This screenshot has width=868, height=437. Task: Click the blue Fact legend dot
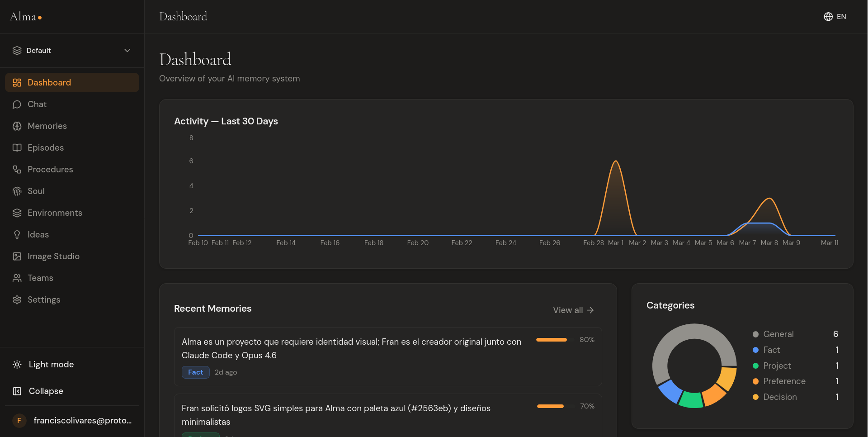pos(755,350)
